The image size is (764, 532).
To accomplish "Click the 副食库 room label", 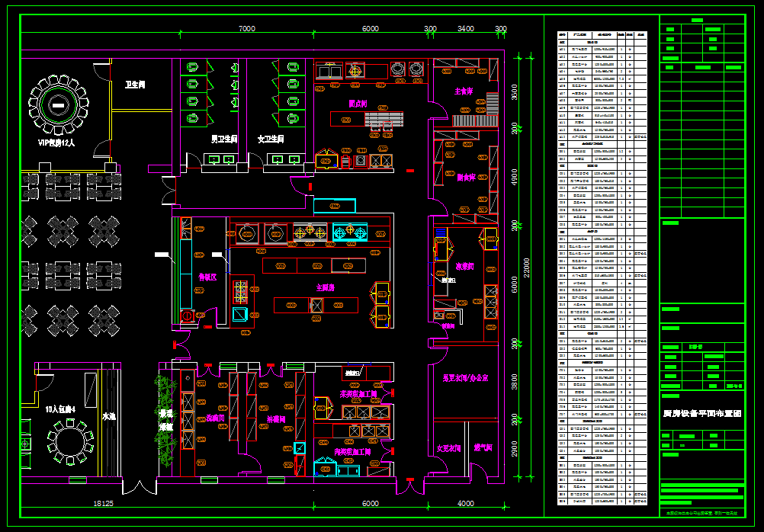I will [466, 177].
